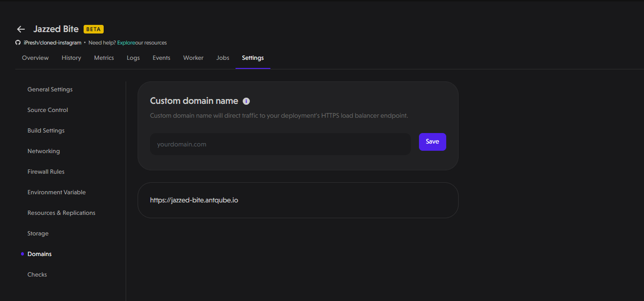Select the Events tab
644x301 pixels.
[x=161, y=58]
